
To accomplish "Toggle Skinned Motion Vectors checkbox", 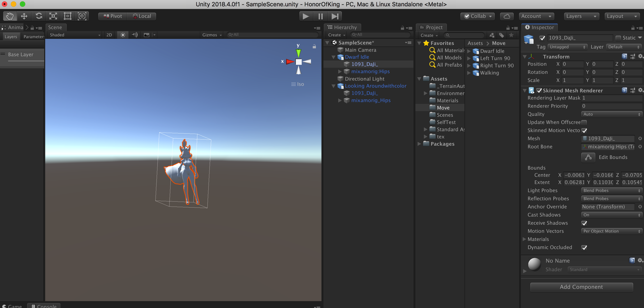I will click(584, 130).
